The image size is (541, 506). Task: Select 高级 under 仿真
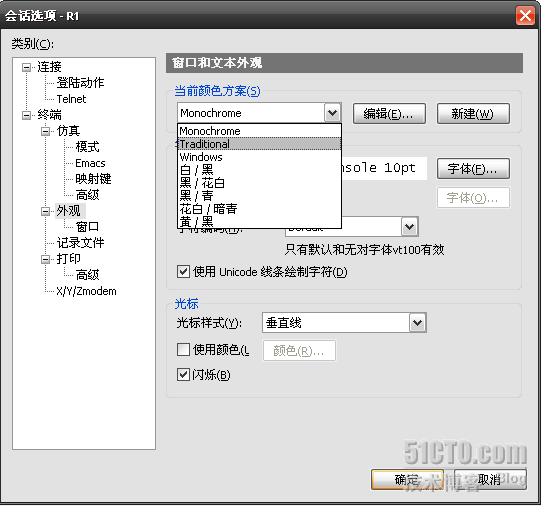click(x=87, y=195)
